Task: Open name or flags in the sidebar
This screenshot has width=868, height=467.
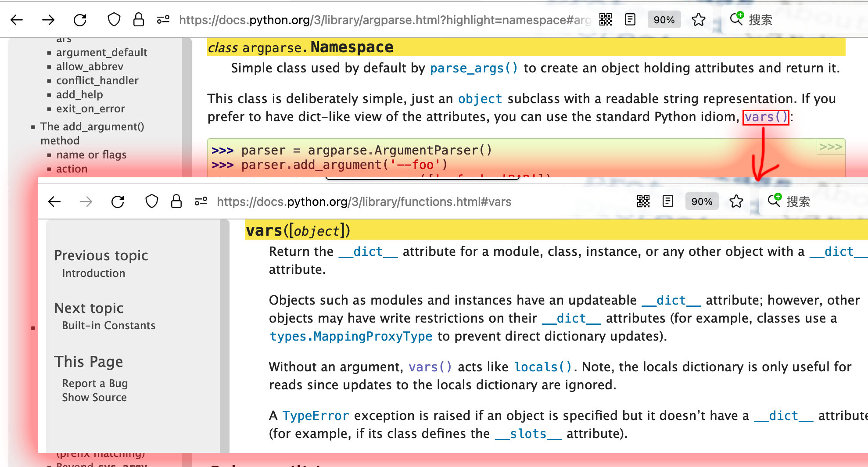Action: 91,155
